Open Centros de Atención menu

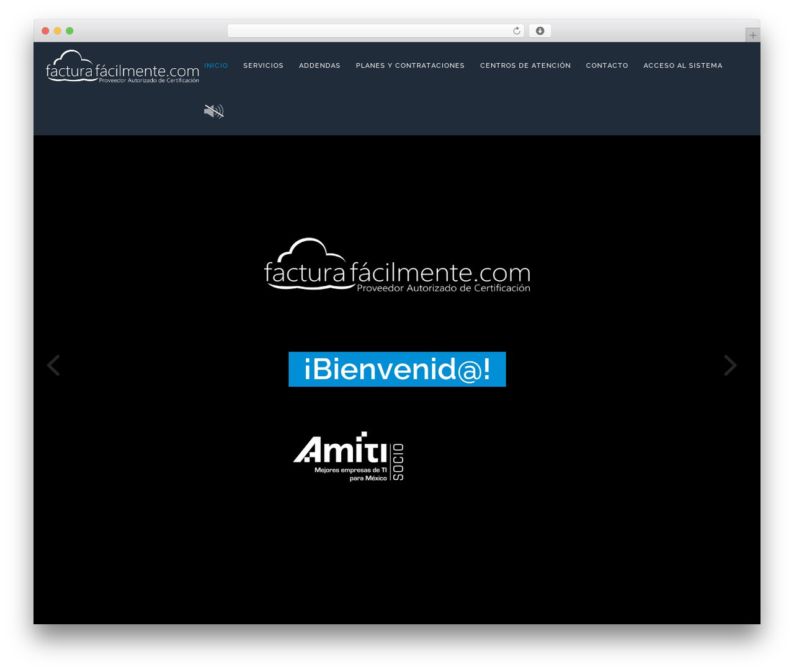[525, 66]
